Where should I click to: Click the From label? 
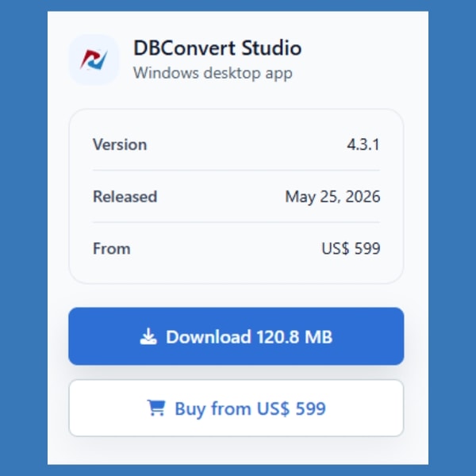click(111, 248)
